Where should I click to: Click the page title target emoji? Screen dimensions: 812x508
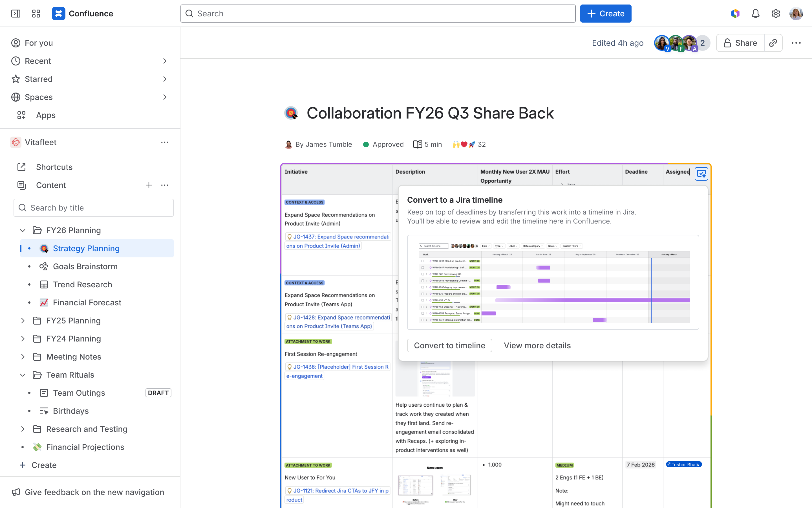pyautogui.click(x=291, y=113)
